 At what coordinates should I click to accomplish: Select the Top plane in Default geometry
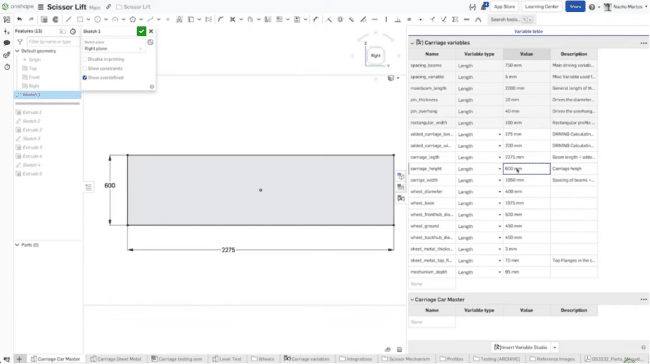tap(32, 68)
